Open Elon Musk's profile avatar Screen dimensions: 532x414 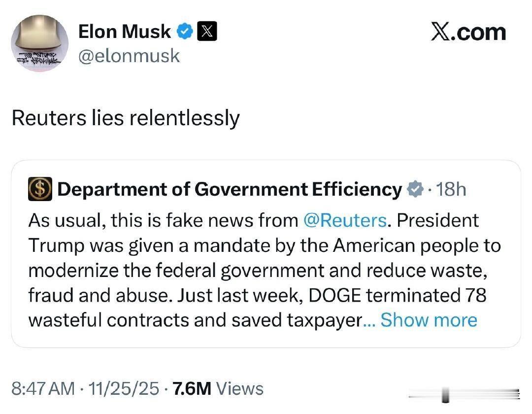pyautogui.click(x=39, y=43)
